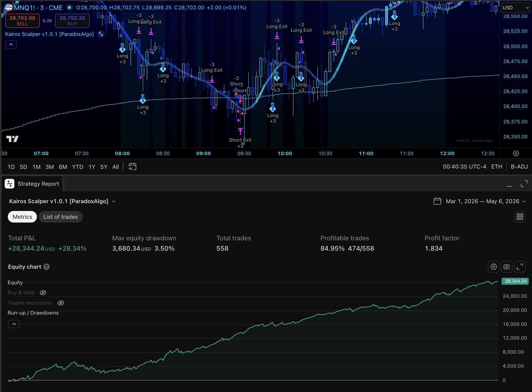
Task: Click the Profitable trades 84.95% value
Action: click(x=332, y=248)
